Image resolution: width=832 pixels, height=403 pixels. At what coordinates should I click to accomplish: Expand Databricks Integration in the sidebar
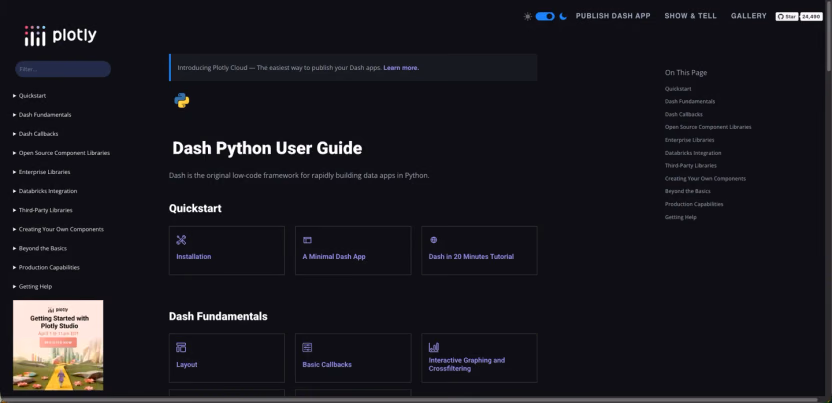[45, 191]
